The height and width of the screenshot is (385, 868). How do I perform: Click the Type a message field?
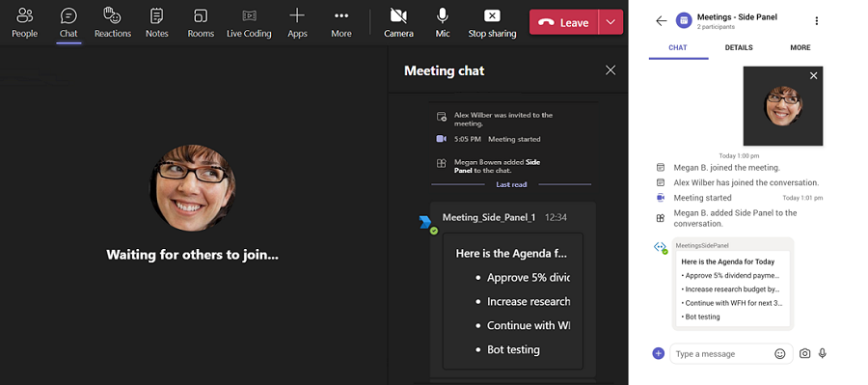(722, 354)
